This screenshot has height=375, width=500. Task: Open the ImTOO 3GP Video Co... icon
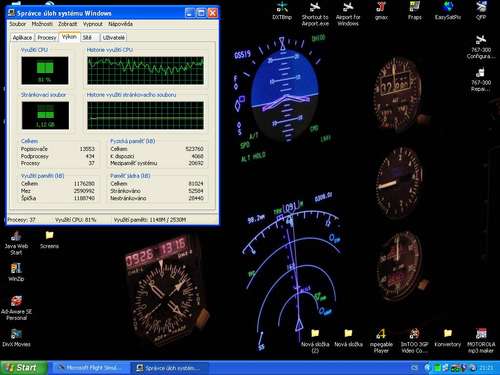pos(414,341)
